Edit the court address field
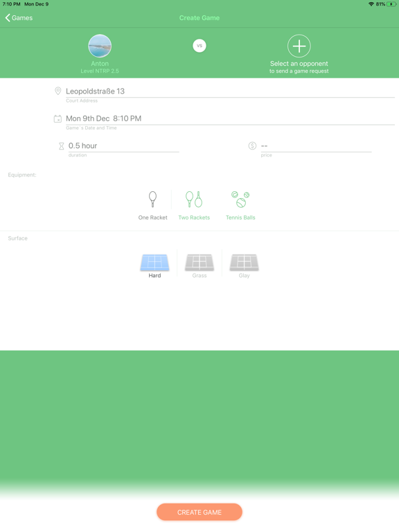This screenshot has width=399, height=532. (230, 91)
